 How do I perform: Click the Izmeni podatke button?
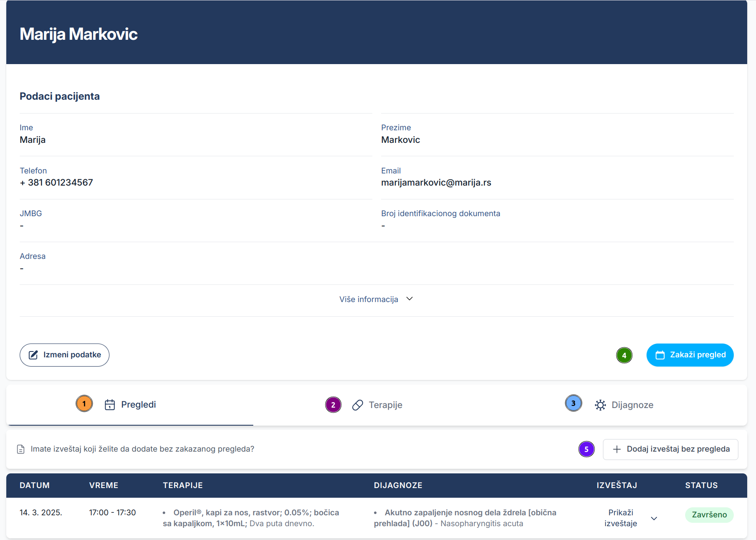(x=64, y=355)
